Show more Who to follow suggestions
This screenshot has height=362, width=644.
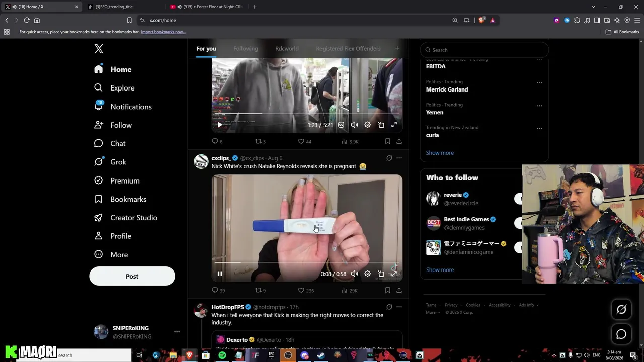click(440, 270)
